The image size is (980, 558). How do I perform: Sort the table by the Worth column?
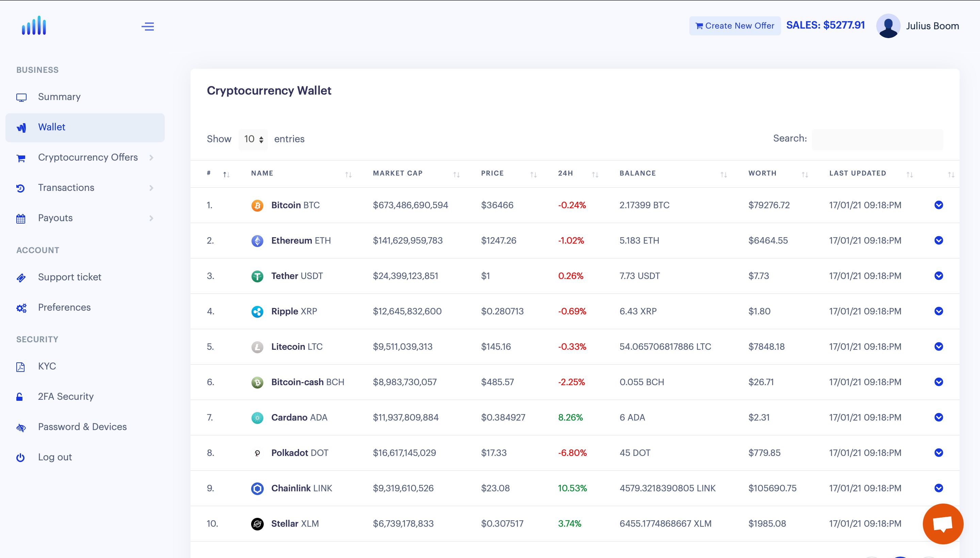tap(762, 173)
